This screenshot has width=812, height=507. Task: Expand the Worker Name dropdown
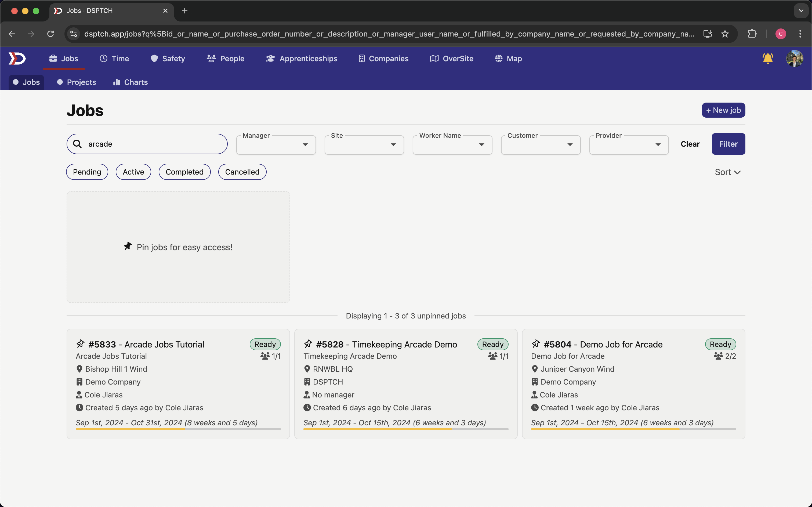point(452,144)
